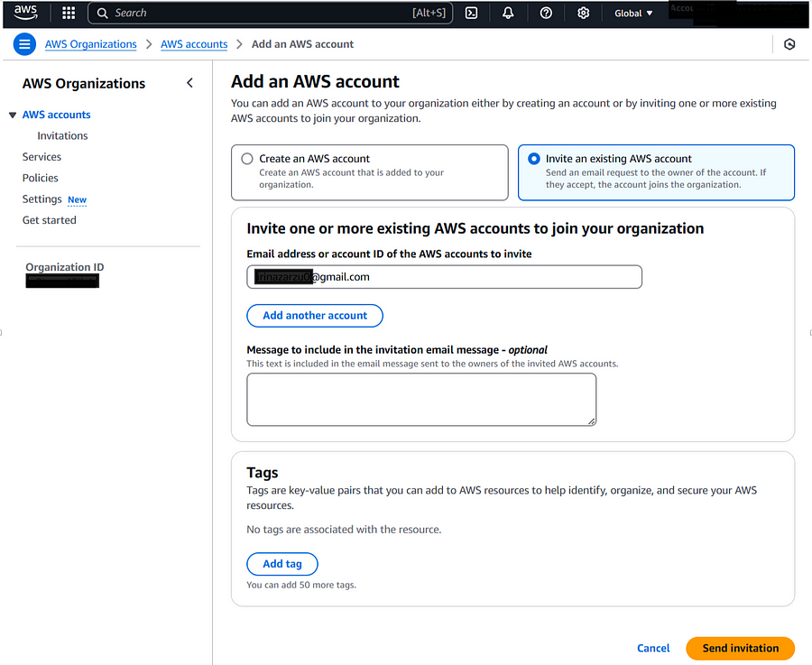
Task: Open the services grid menu icon
Action: 69,13
